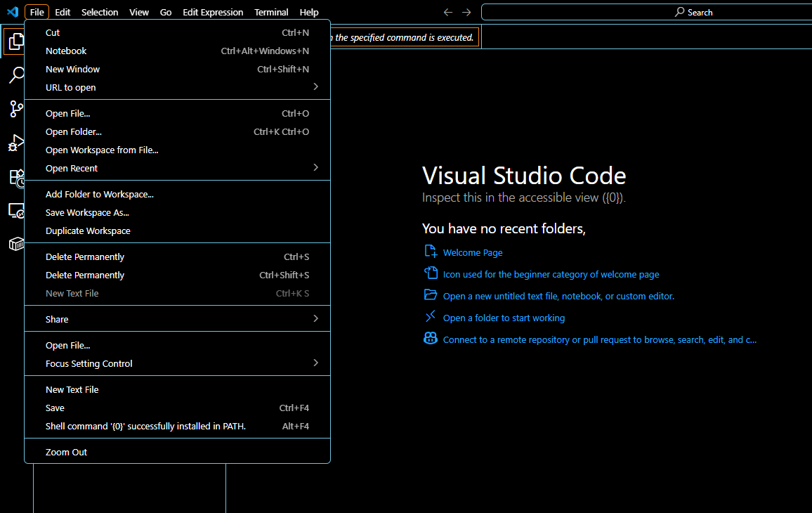This screenshot has height=513, width=812.
Task: Open the Edit Expression menu
Action: click(x=213, y=12)
